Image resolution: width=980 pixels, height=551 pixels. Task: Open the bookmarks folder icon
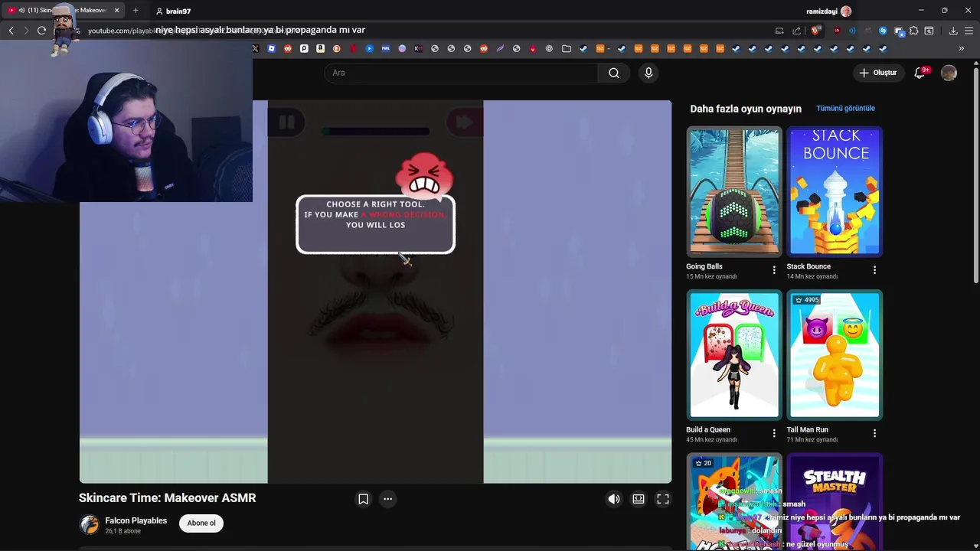566,48
